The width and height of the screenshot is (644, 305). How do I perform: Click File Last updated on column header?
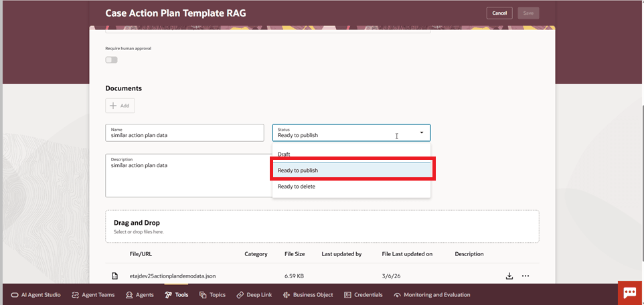(407, 254)
